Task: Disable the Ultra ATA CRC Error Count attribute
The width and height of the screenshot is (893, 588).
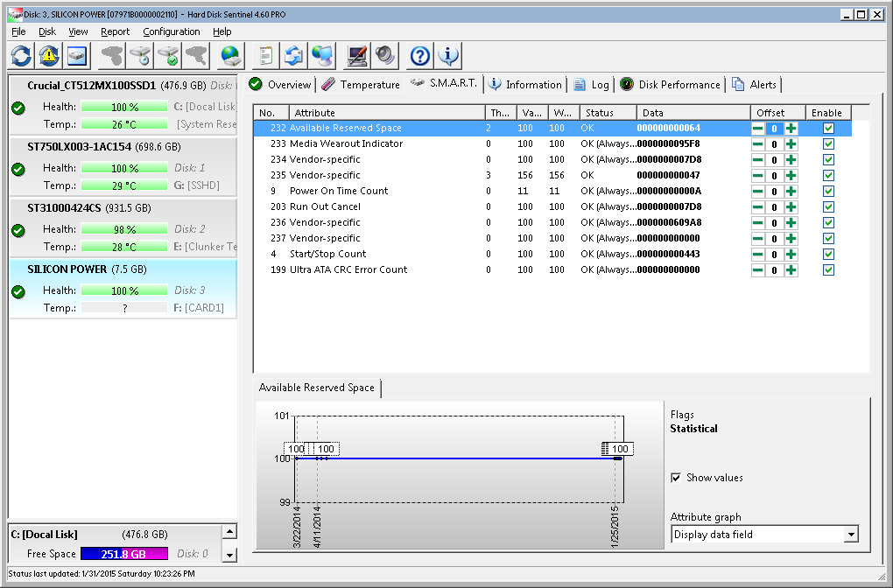Action: [x=828, y=270]
